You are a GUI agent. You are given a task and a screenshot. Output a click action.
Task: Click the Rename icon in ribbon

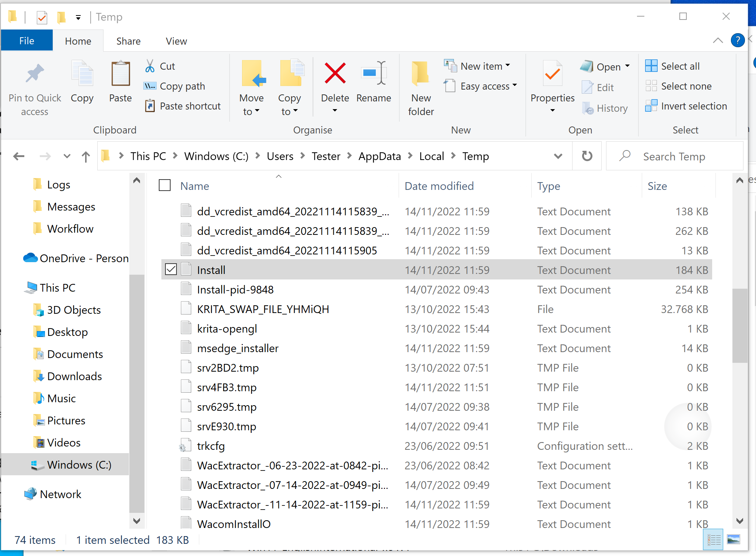tap(373, 73)
